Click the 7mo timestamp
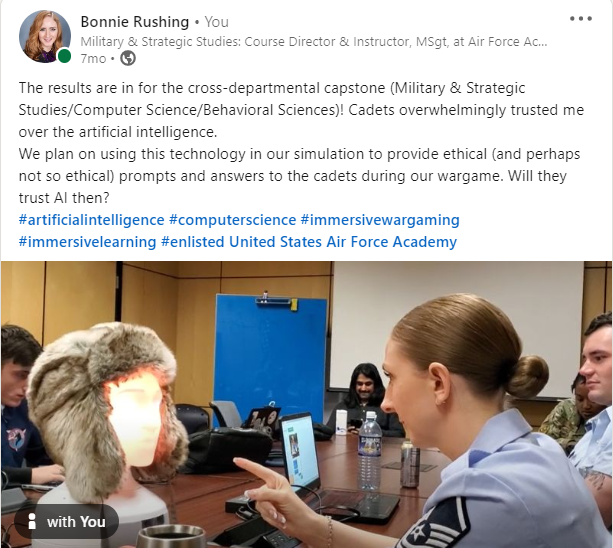Screen dimensions: 613x548 click(93, 59)
